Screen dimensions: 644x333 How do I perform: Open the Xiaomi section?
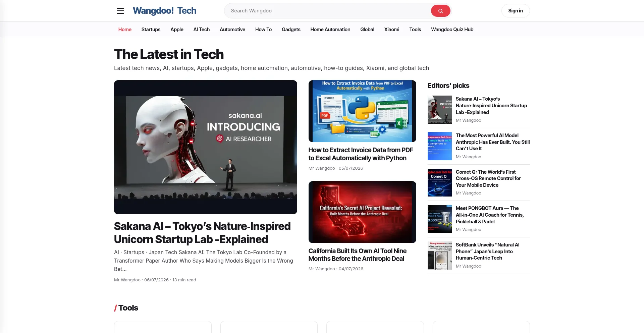(x=392, y=30)
